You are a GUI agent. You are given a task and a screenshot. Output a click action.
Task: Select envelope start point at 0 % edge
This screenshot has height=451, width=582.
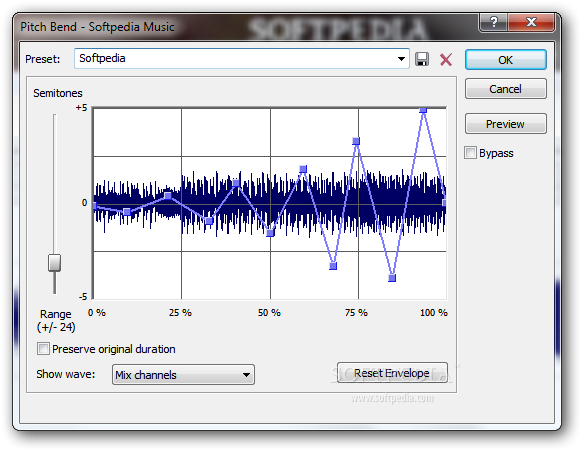tap(95, 206)
